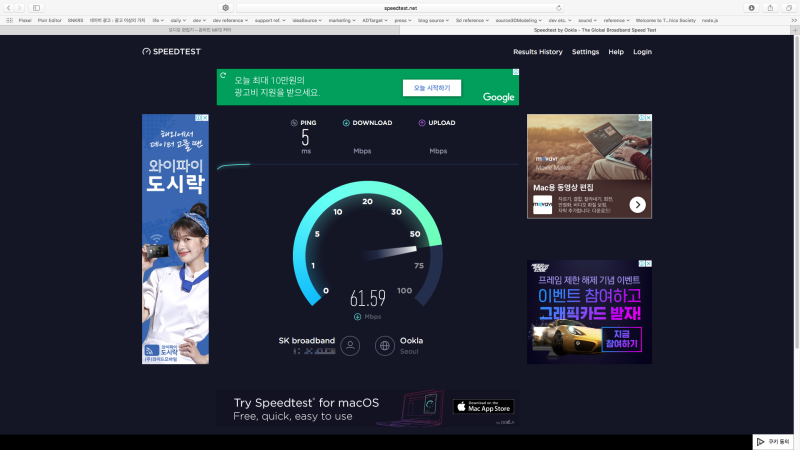Expand the 'marketing' bookmarks folder
Viewport: 800px width, 450px height.
click(342, 20)
